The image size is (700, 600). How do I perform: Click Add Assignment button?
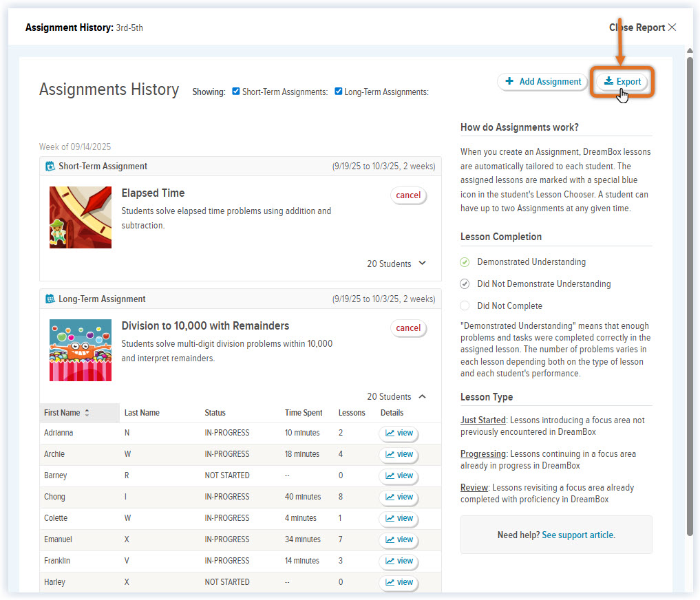(542, 82)
